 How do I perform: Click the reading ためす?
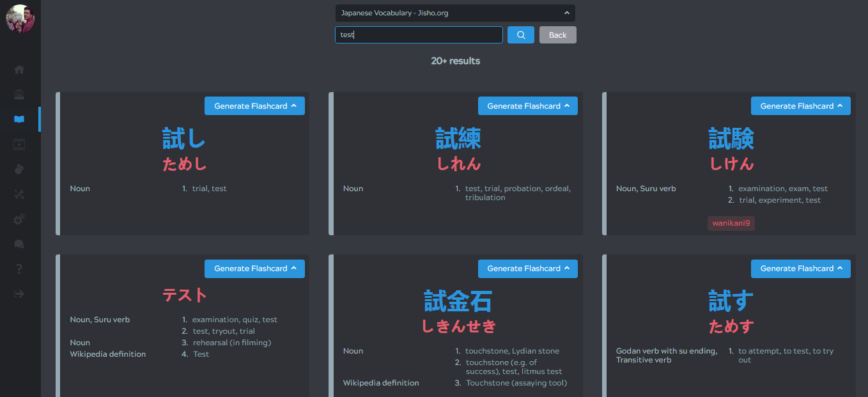click(731, 327)
